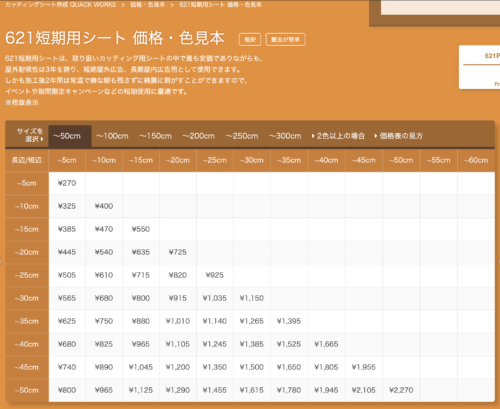Click the ¥925 price cell
This screenshot has height=409, width=500.
[x=215, y=275]
